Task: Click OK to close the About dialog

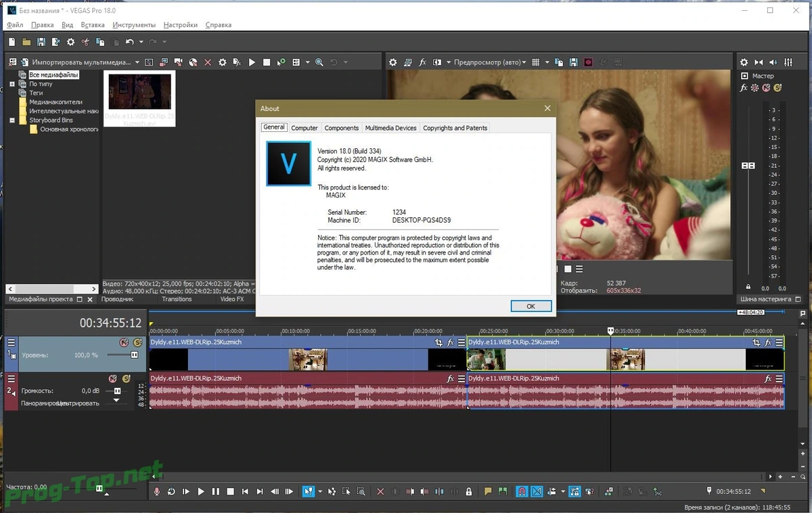Action: click(x=531, y=306)
